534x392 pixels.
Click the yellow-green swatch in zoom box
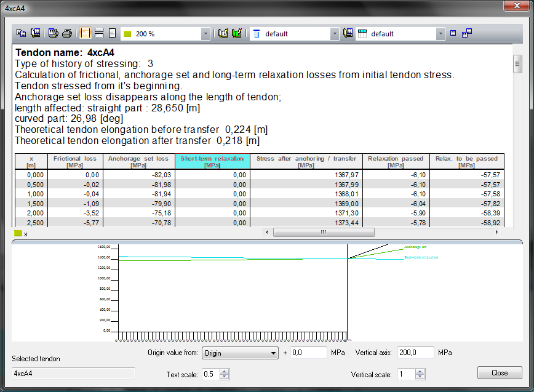[128, 34]
